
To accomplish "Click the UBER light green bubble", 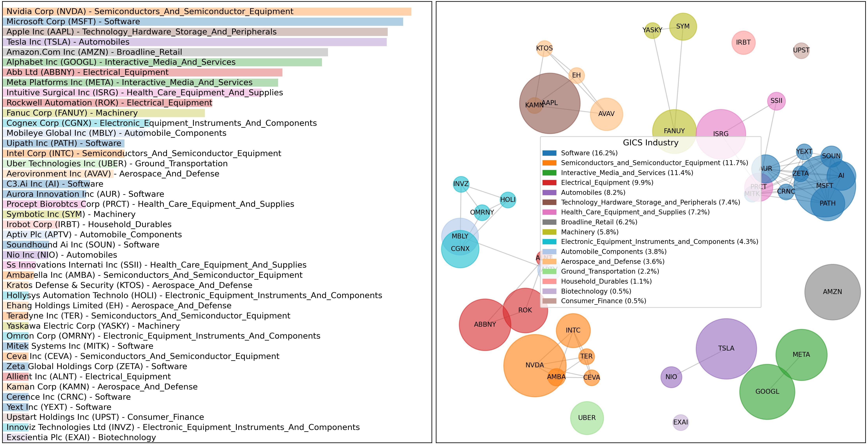I will click(x=587, y=418).
